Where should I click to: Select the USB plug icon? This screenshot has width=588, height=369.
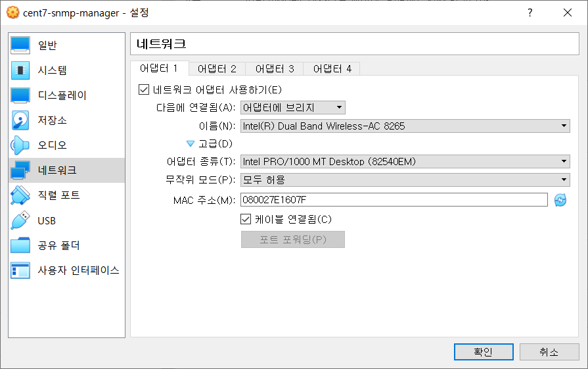(20, 220)
